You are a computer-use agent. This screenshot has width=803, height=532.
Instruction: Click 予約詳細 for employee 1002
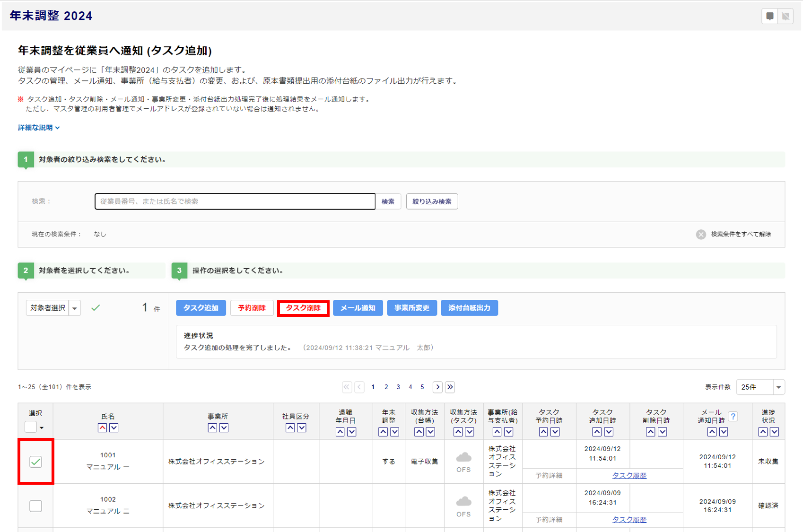point(549,520)
